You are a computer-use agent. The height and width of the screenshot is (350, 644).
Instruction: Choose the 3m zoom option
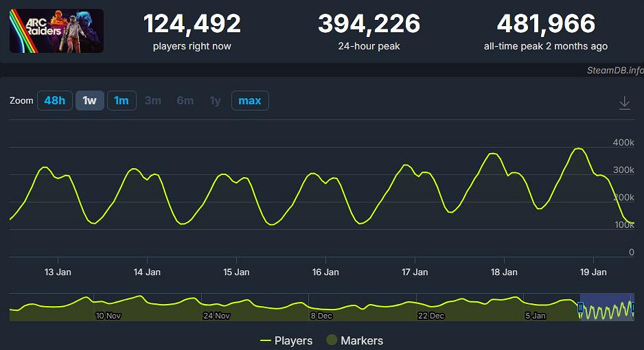[x=152, y=101]
